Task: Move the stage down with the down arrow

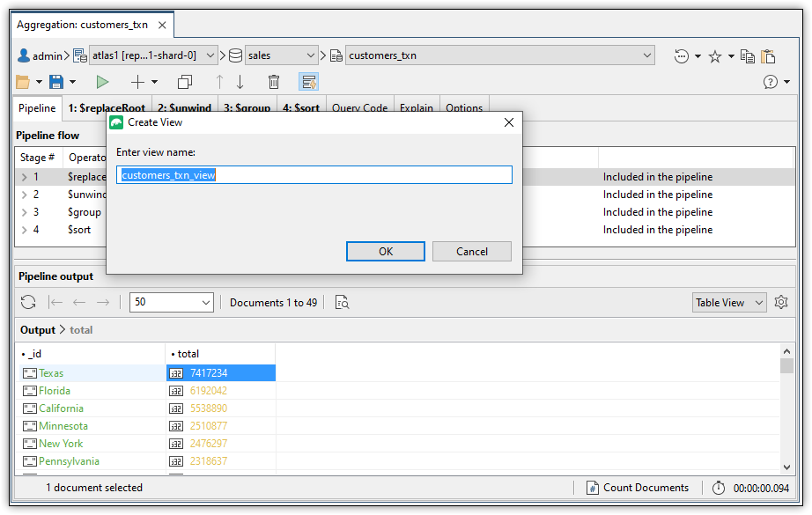Action: pos(240,82)
